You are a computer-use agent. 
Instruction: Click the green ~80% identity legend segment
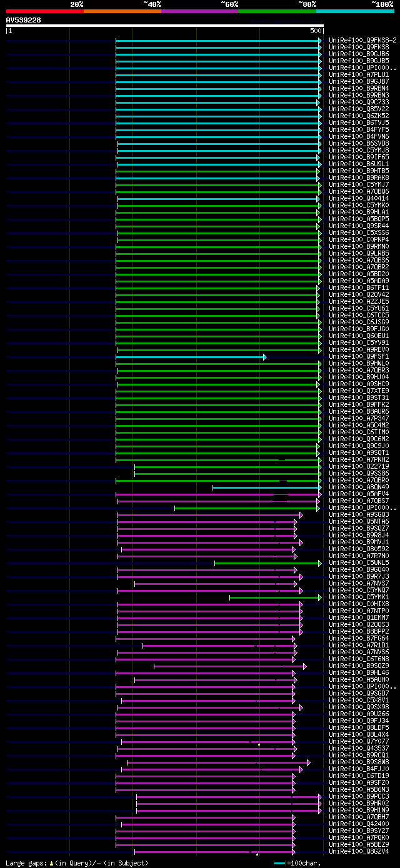tap(277, 11)
